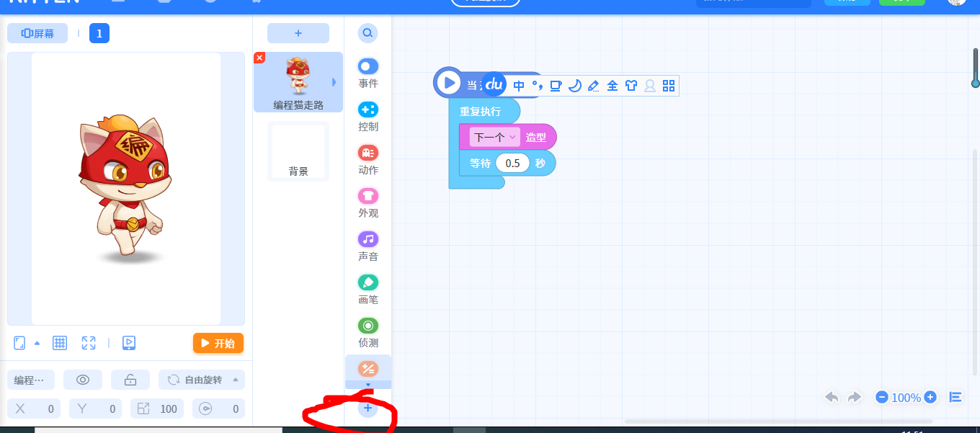Select the 背景 background thumbnail

pyautogui.click(x=298, y=151)
